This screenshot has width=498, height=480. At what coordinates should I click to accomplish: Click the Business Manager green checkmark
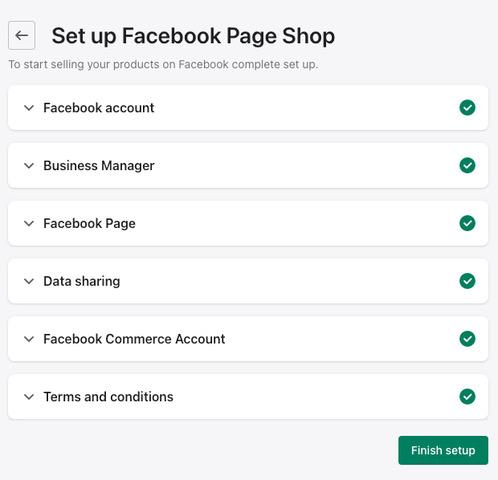[467, 165]
